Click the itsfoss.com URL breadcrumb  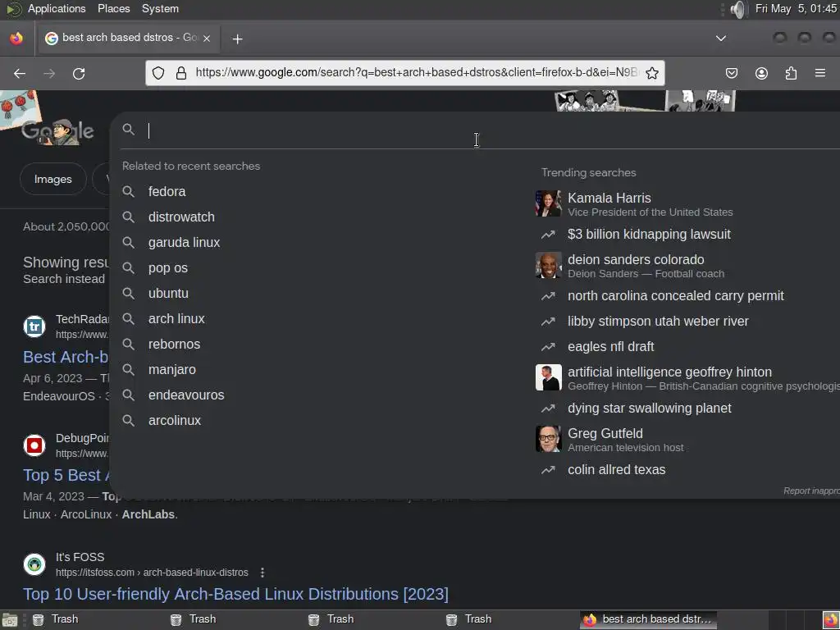(152, 573)
